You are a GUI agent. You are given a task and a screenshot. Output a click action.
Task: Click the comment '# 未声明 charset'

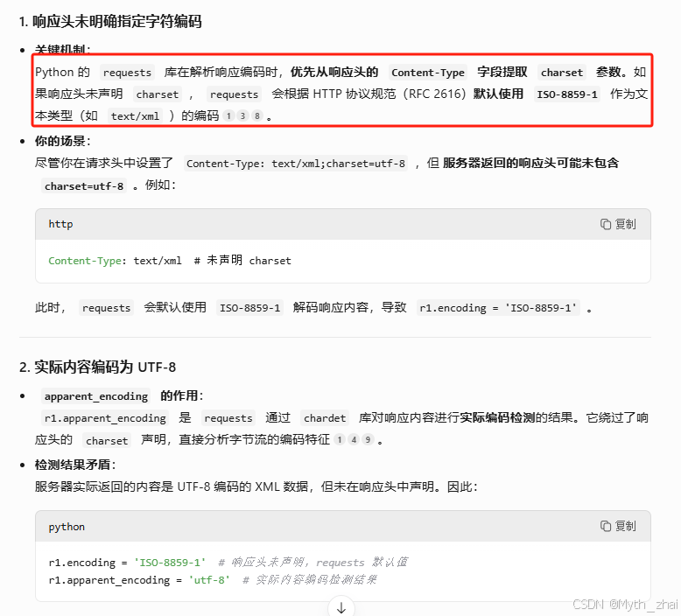pyautogui.click(x=242, y=261)
